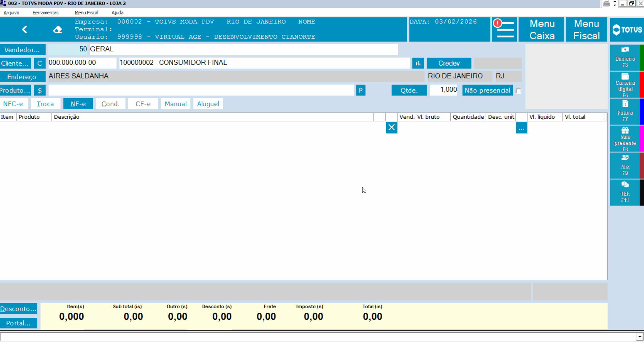Select the NF-e document type
The image size is (644, 342).
(78, 104)
